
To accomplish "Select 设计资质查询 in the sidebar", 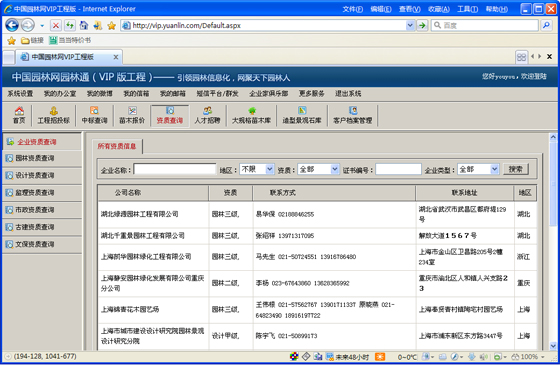I will pyautogui.click(x=42, y=175).
